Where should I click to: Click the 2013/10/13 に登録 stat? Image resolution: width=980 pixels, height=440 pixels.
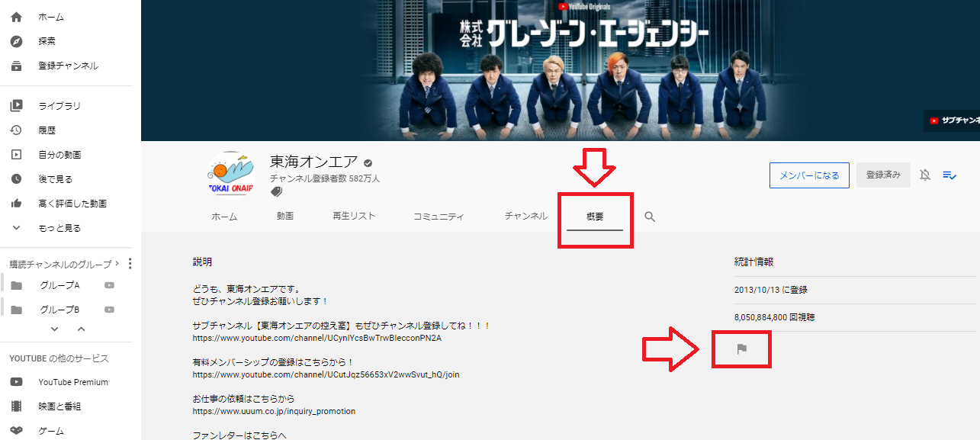[x=770, y=290]
